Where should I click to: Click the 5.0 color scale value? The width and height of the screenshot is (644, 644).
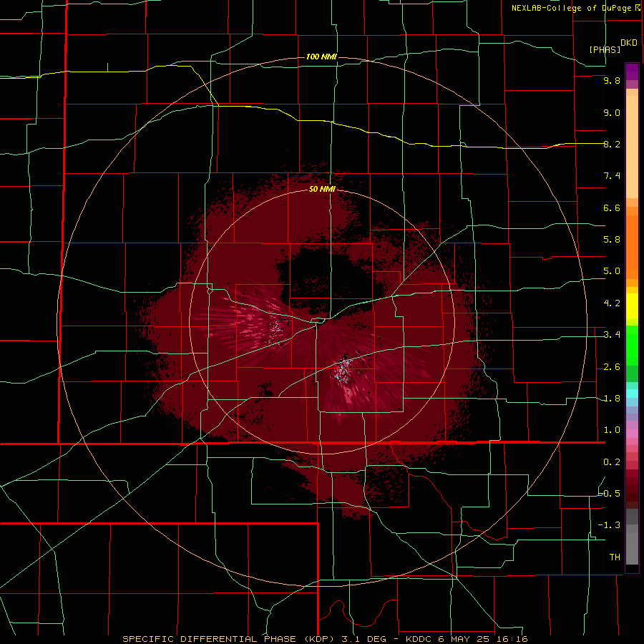coord(612,271)
